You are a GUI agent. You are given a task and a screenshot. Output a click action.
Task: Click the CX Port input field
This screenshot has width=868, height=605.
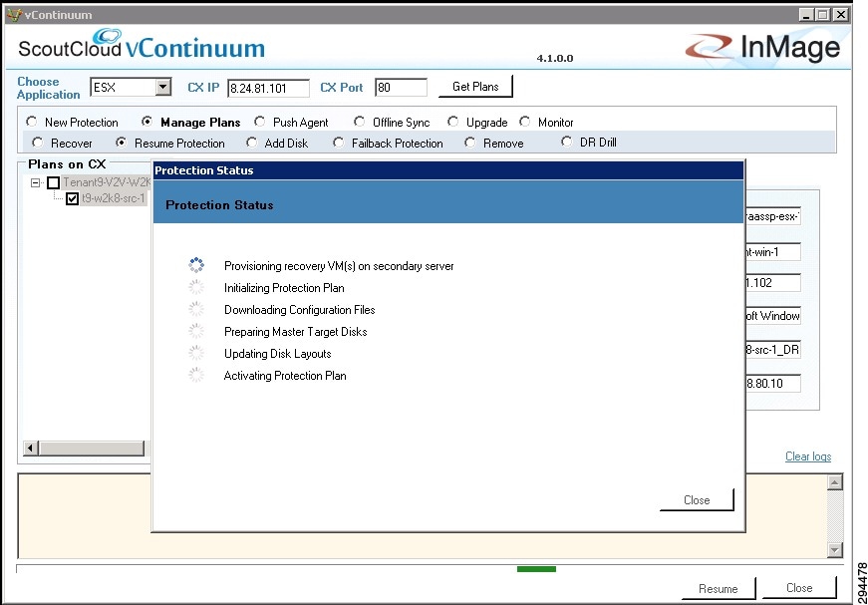click(x=401, y=88)
